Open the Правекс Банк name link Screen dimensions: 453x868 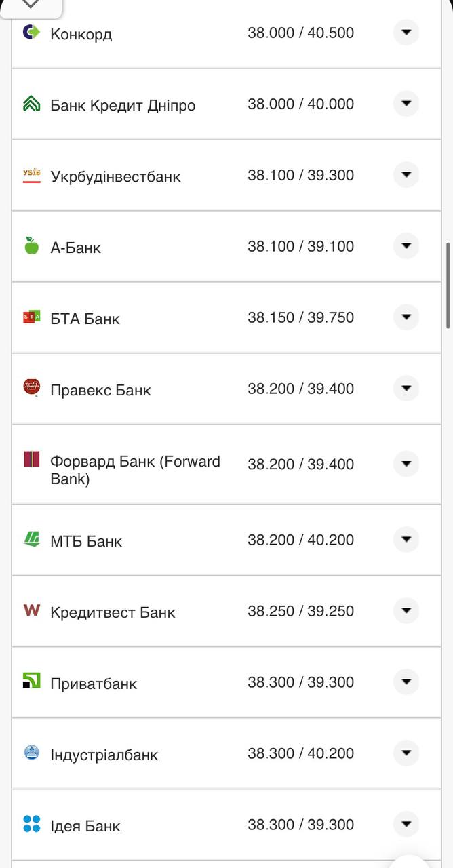(x=100, y=390)
